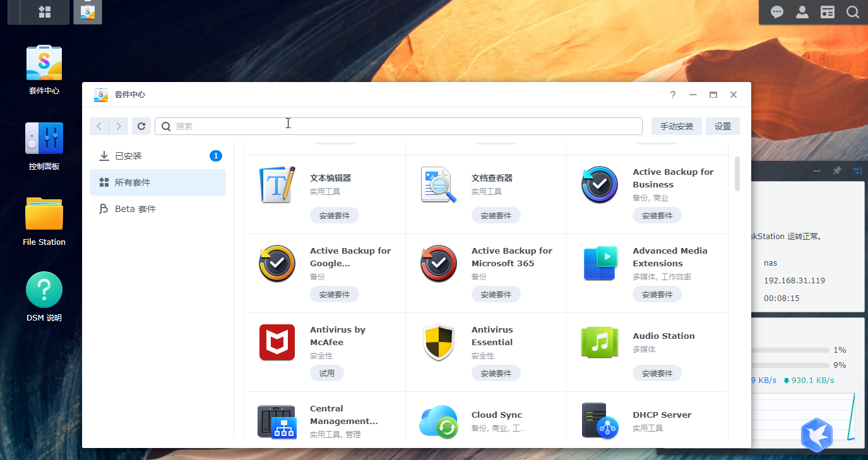Click the package list vertical scrollbar
868x460 pixels.
pyautogui.click(x=737, y=174)
